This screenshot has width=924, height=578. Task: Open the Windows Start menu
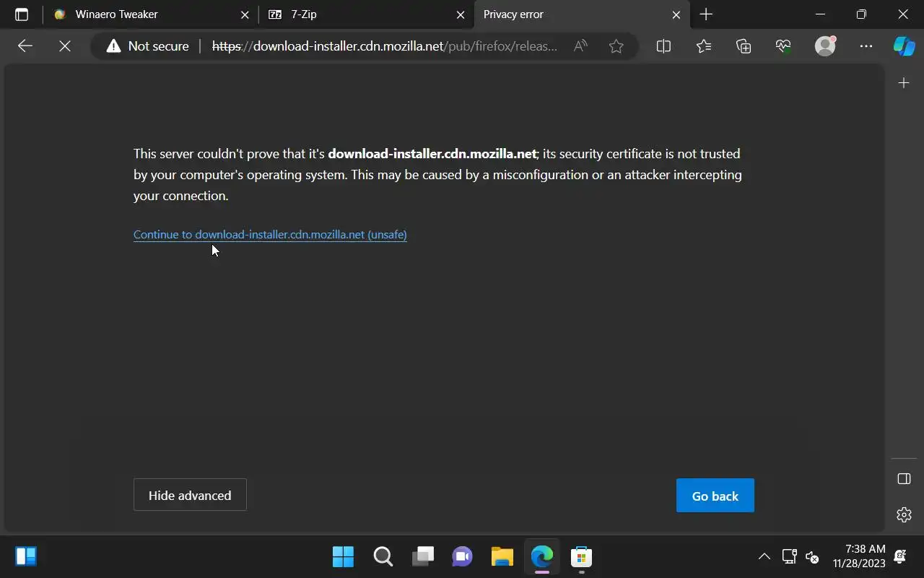[x=343, y=556]
